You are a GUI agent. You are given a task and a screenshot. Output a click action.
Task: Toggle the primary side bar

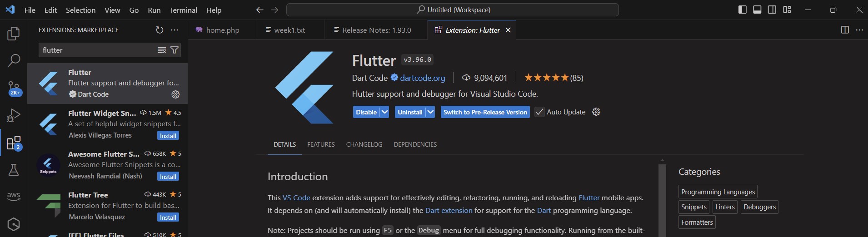click(743, 10)
